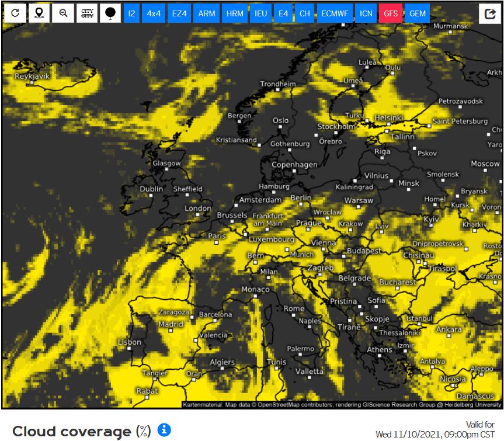Select the CH model
Viewport: 504px width, 441px height.
coord(305,13)
